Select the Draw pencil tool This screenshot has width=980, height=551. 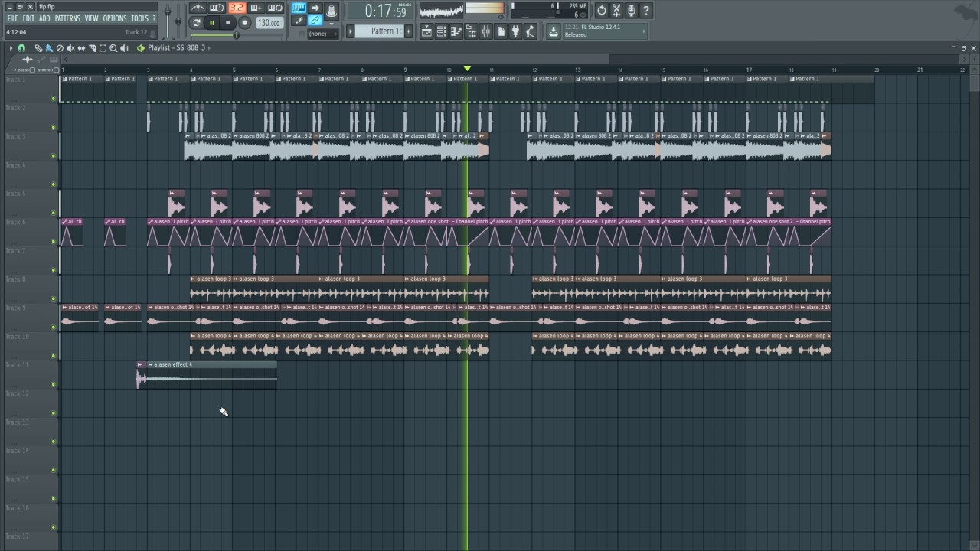[38, 47]
